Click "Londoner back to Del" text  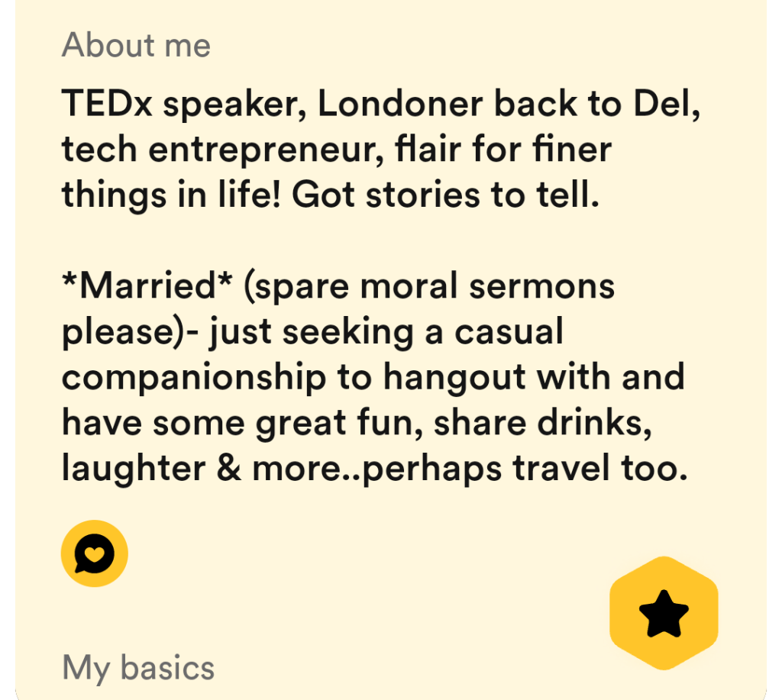tap(509, 105)
